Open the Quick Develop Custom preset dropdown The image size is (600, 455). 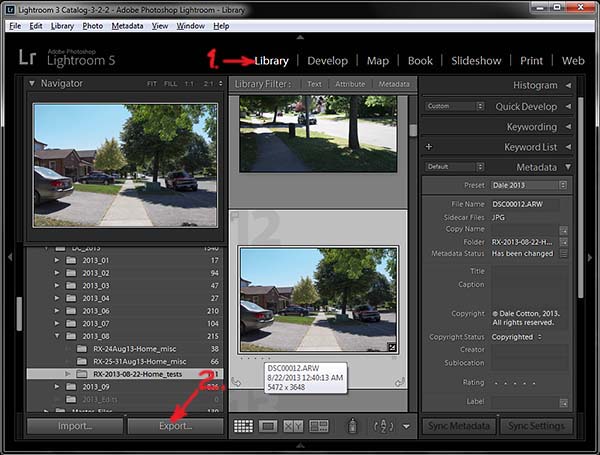[x=455, y=106]
